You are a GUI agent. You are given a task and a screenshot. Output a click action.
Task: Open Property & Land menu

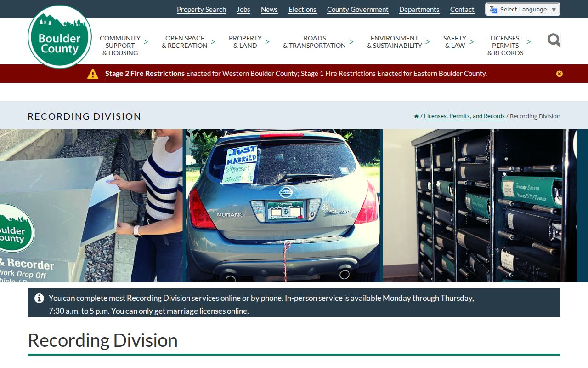coord(245,42)
